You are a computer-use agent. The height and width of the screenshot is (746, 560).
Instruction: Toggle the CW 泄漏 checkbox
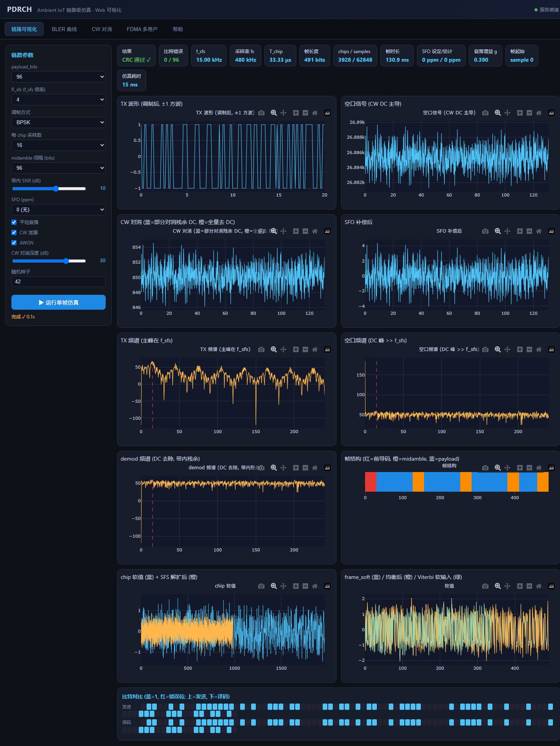click(x=14, y=232)
